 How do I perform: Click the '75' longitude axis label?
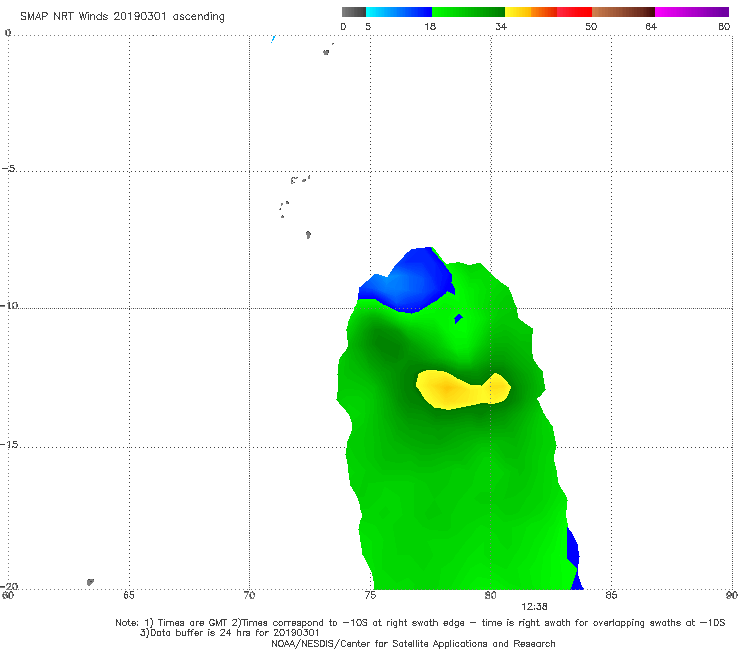point(370,595)
